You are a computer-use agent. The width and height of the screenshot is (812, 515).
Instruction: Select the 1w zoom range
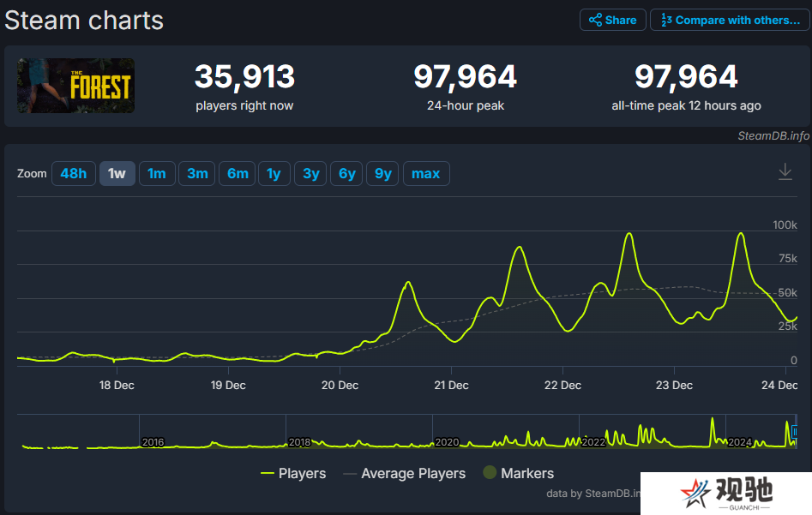point(117,173)
